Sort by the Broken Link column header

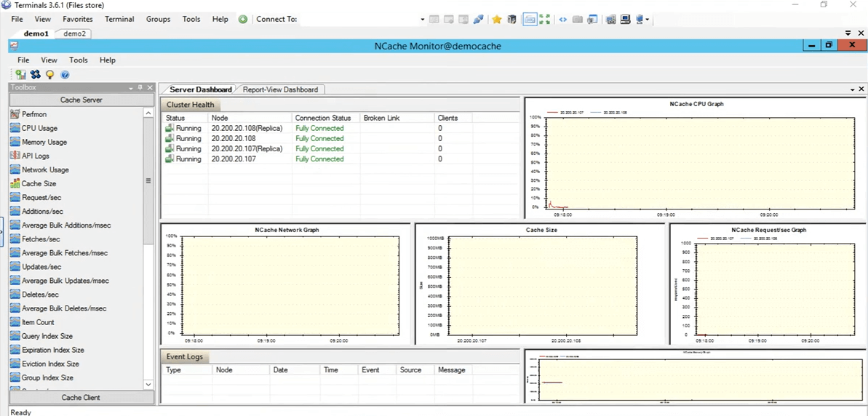click(x=397, y=118)
